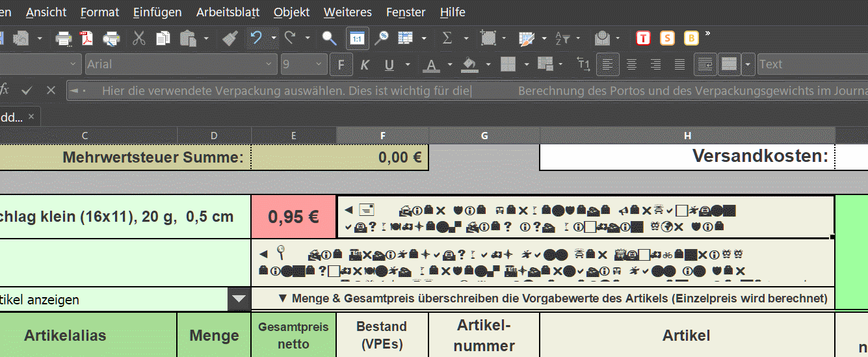
Task: Toggle underline formatting (U)
Action: 389,64
